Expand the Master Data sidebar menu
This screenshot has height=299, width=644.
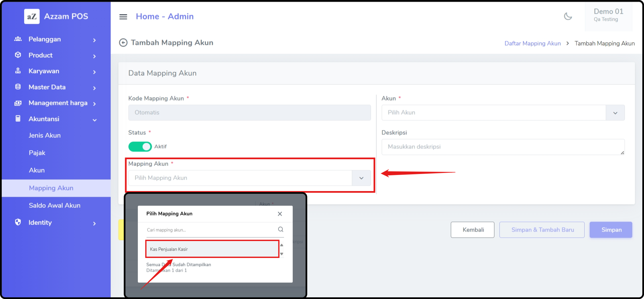pos(47,87)
